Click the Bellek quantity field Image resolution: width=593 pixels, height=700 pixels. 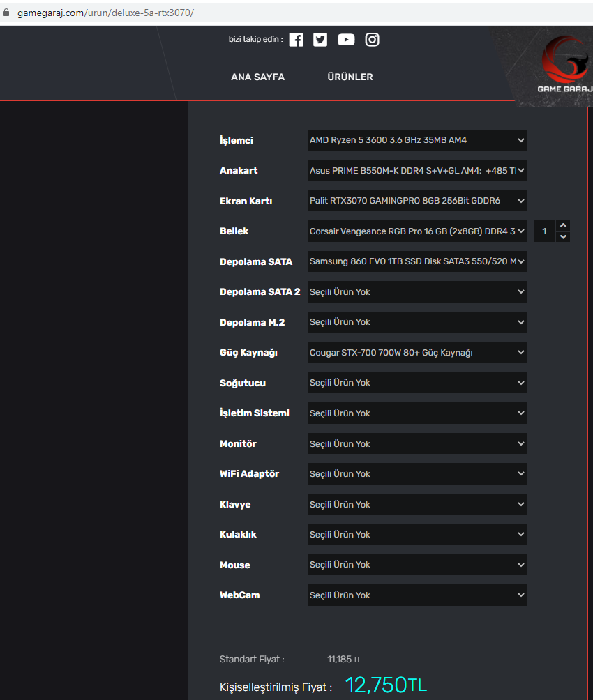(x=544, y=231)
